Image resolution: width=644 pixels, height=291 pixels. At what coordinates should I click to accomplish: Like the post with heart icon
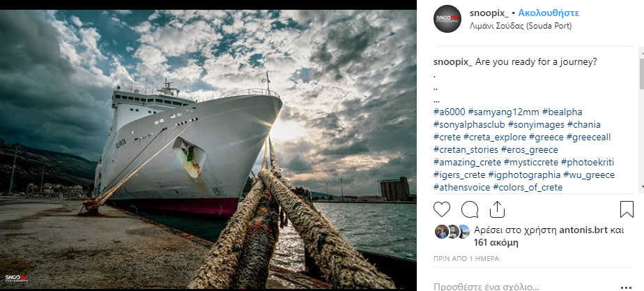pyautogui.click(x=442, y=209)
